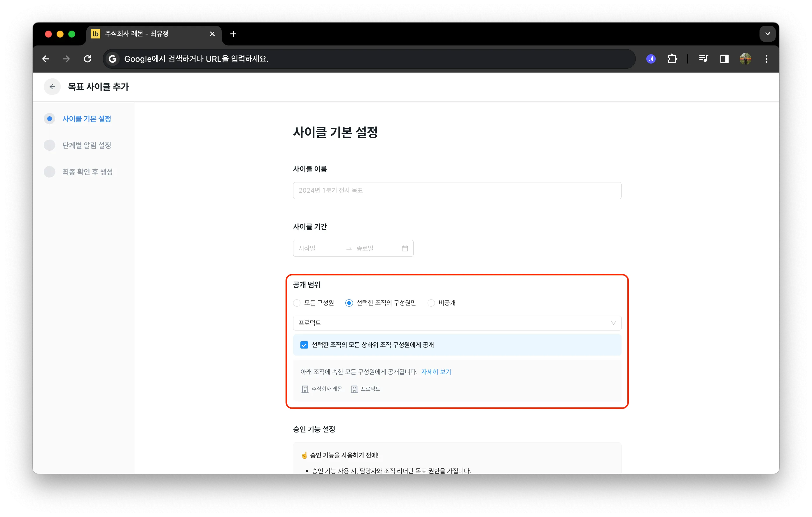Click the 프로덕트 organization tag below the notice
812x517 pixels.
pos(370,389)
